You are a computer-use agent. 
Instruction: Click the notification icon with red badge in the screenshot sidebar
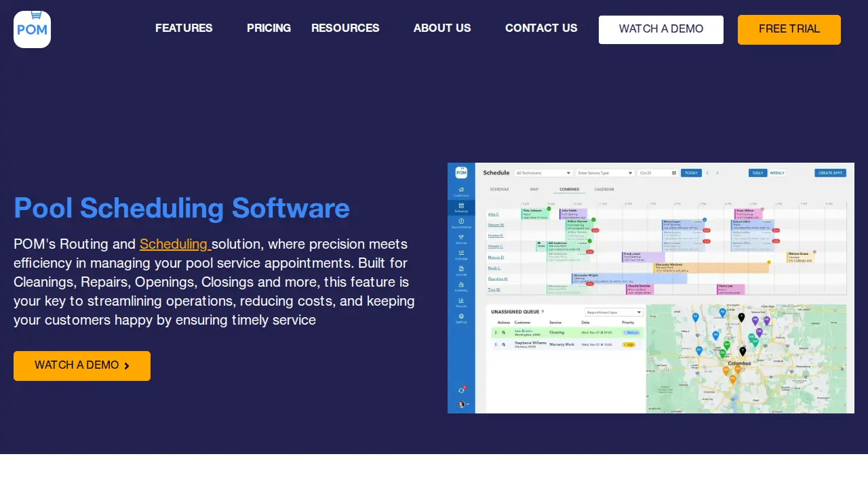point(462,390)
